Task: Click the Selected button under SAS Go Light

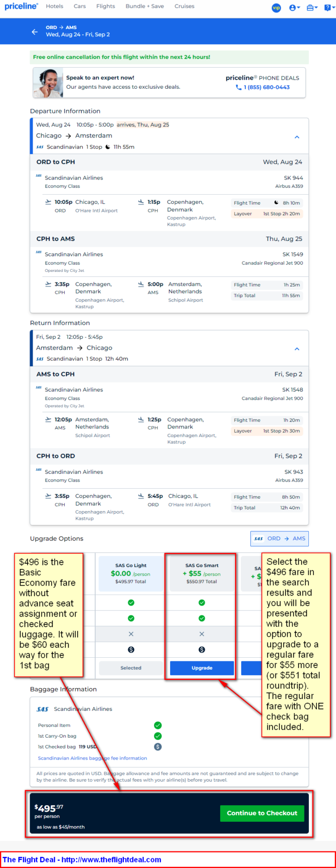Action: [131, 668]
